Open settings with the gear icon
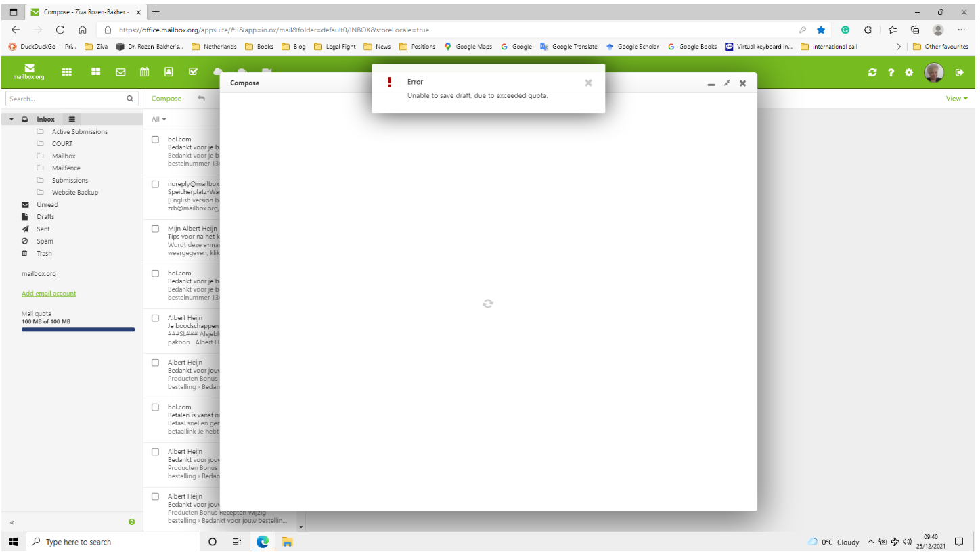 [909, 72]
